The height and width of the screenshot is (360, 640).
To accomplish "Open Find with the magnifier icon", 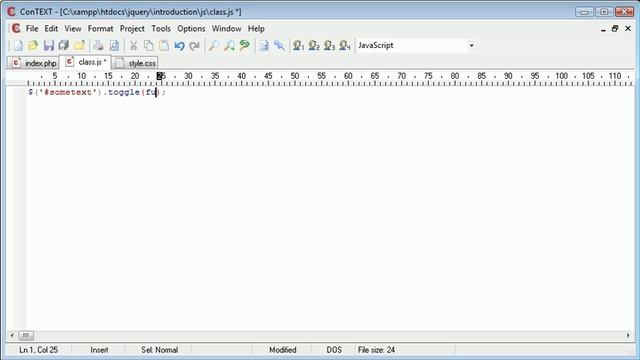I will [213, 45].
